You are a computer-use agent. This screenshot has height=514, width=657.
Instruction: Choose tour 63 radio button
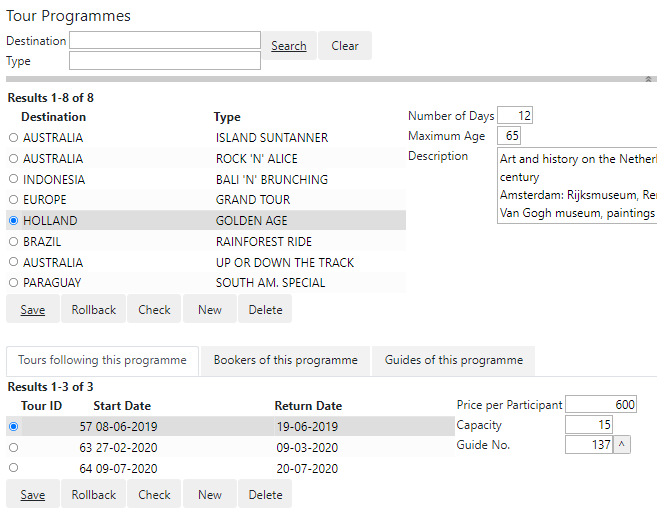[x=13, y=447]
